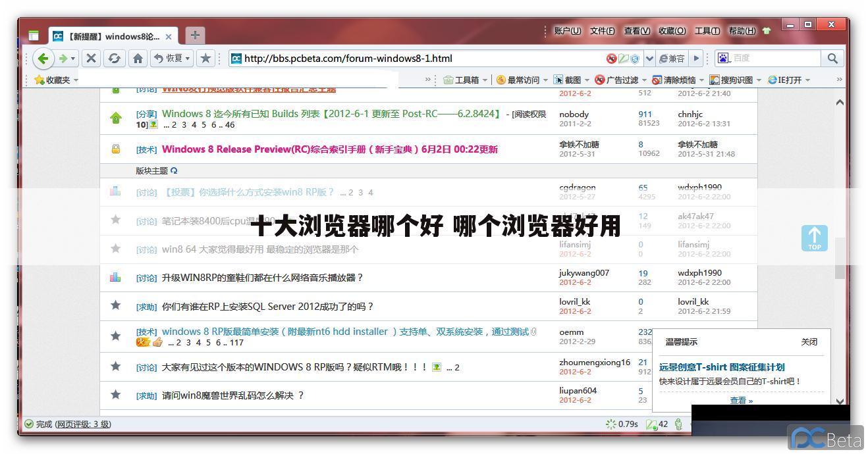Go forward with the forward arrow
Screen dimensions: 868x454
63,59
